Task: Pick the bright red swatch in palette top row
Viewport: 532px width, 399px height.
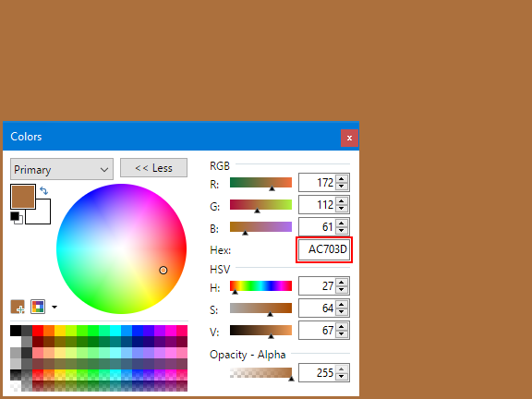Action: click(38, 331)
